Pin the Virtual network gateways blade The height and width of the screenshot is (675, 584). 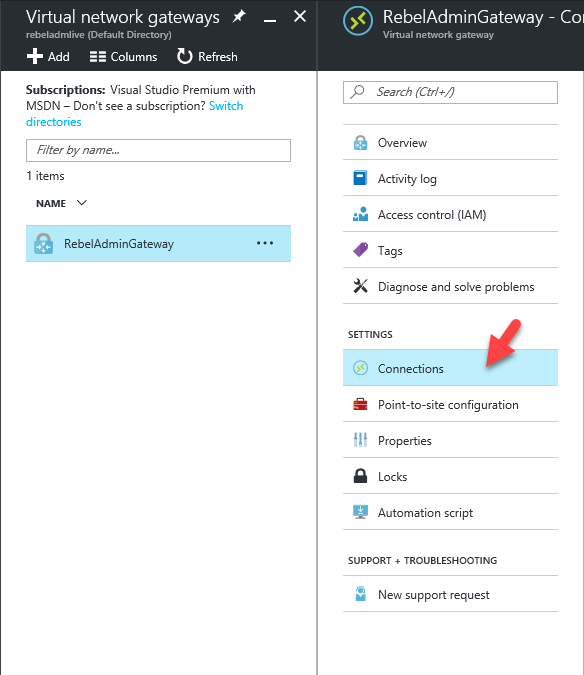pyautogui.click(x=239, y=17)
